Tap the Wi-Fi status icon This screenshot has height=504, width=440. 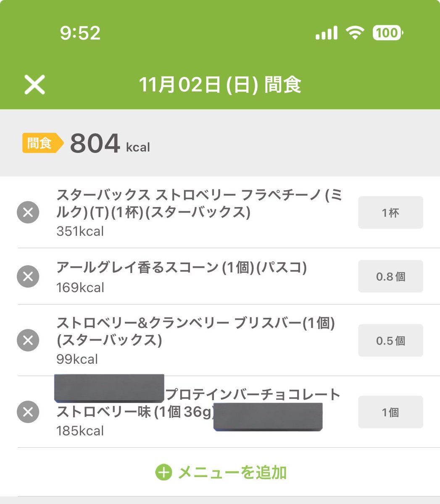pos(355,33)
